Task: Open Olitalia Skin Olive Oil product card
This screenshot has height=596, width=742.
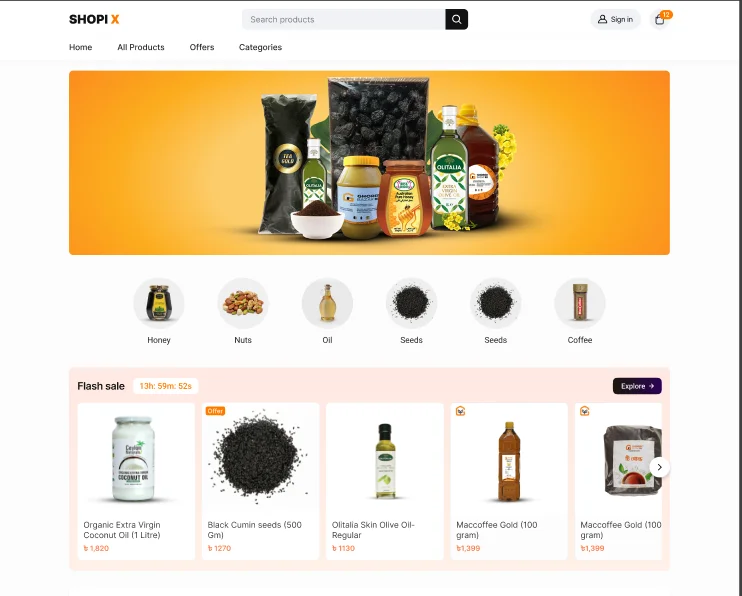Action: click(385, 481)
